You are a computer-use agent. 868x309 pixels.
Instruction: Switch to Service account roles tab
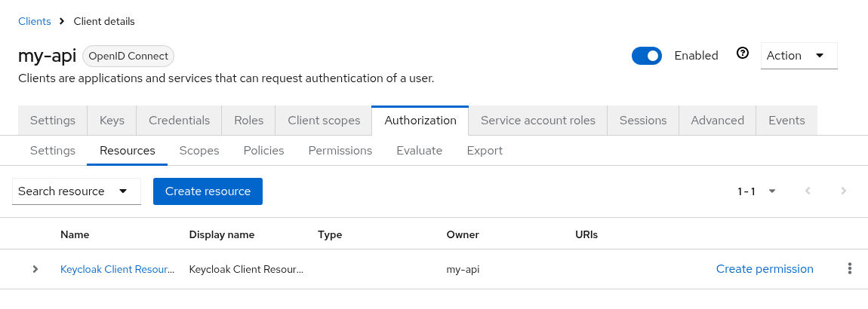[538, 121]
